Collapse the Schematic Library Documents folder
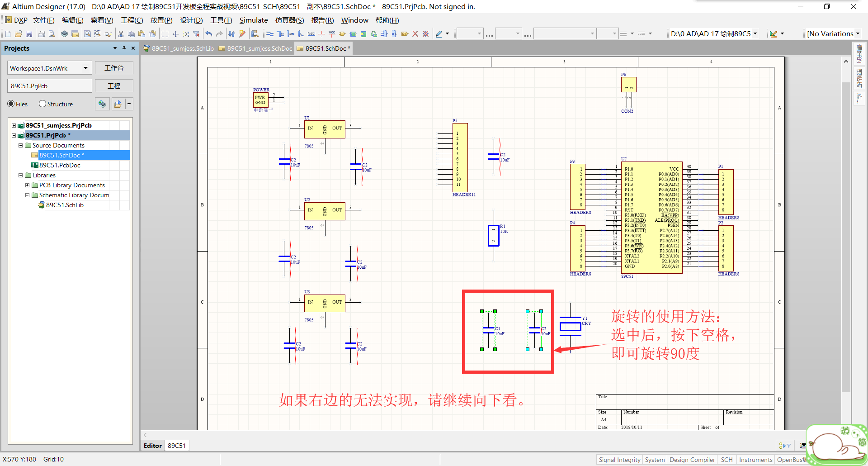Screen dimensions: 868x466 coord(27,195)
